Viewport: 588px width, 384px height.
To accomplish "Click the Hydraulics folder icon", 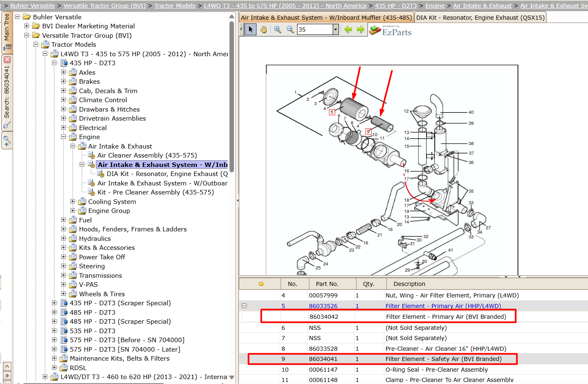I will [x=73, y=238].
